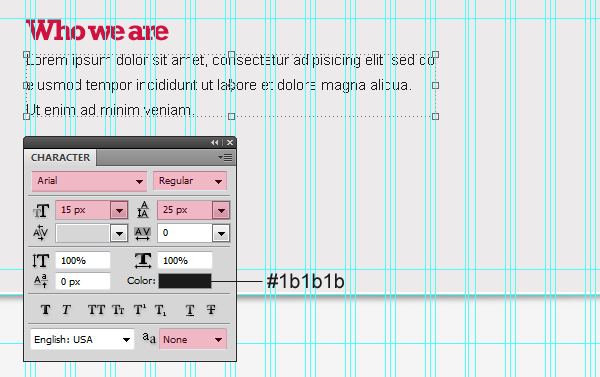Toggle All Caps style button
Image resolution: width=600 pixels, height=377 pixels.
[96, 309]
